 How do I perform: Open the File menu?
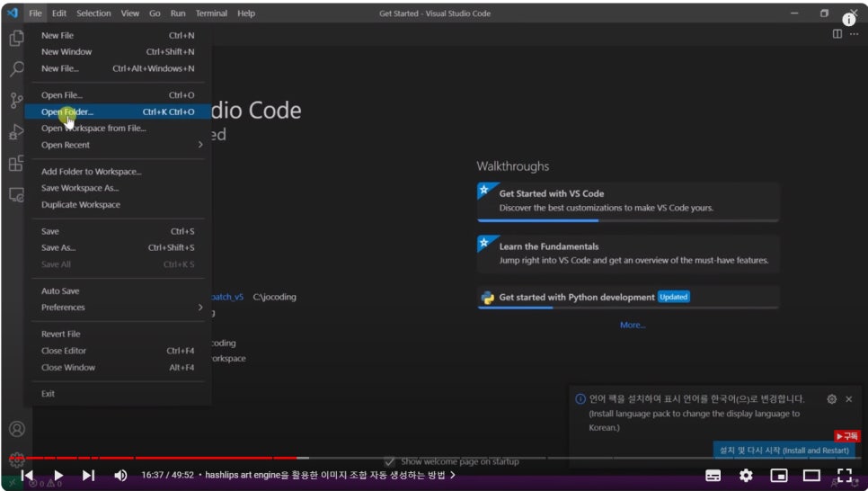[35, 13]
